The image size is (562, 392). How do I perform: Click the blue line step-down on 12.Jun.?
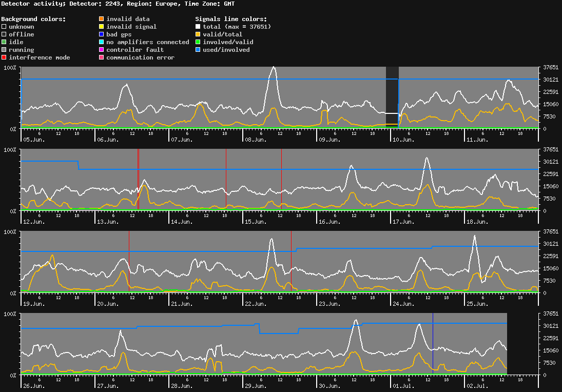point(79,165)
